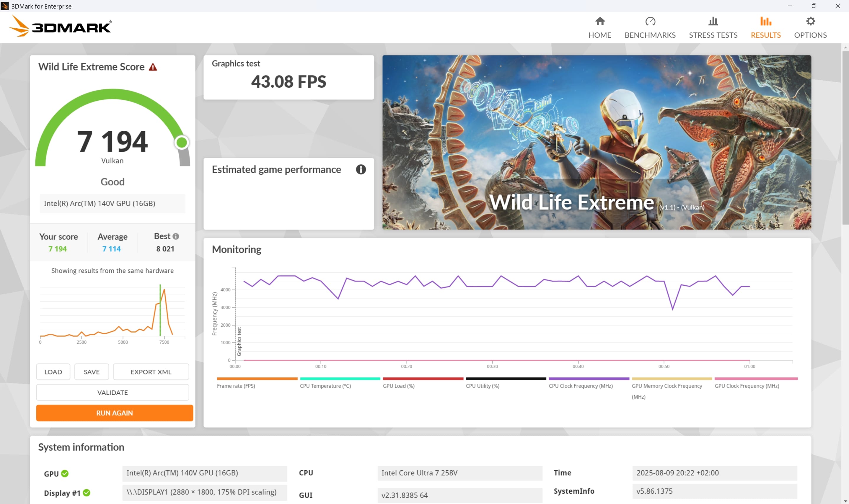The height and width of the screenshot is (504, 849).
Task: Click the LOAD button
Action: pyautogui.click(x=53, y=372)
